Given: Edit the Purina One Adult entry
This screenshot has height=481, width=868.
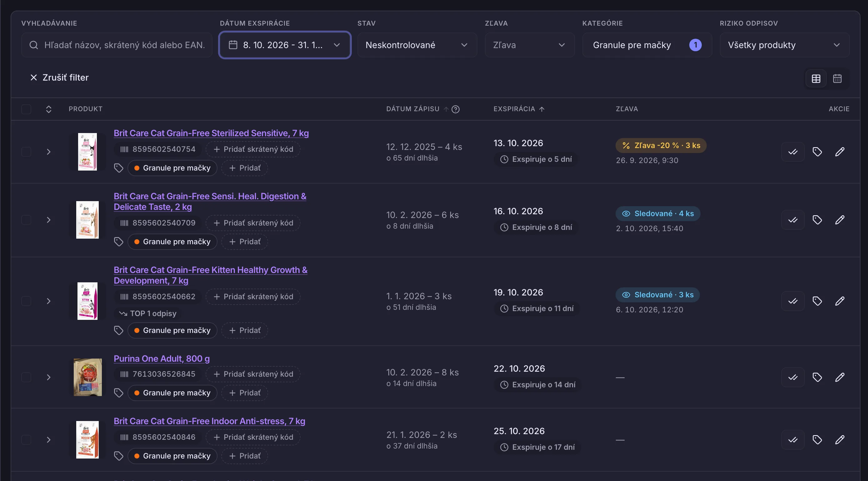Looking at the screenshot, I should click(840, 377).
